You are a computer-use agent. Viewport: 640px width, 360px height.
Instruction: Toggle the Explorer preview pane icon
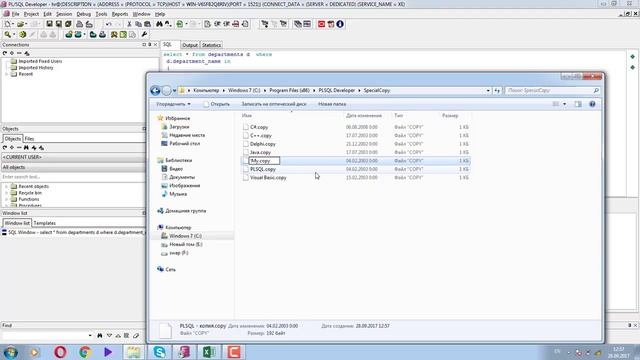[578, 104]
